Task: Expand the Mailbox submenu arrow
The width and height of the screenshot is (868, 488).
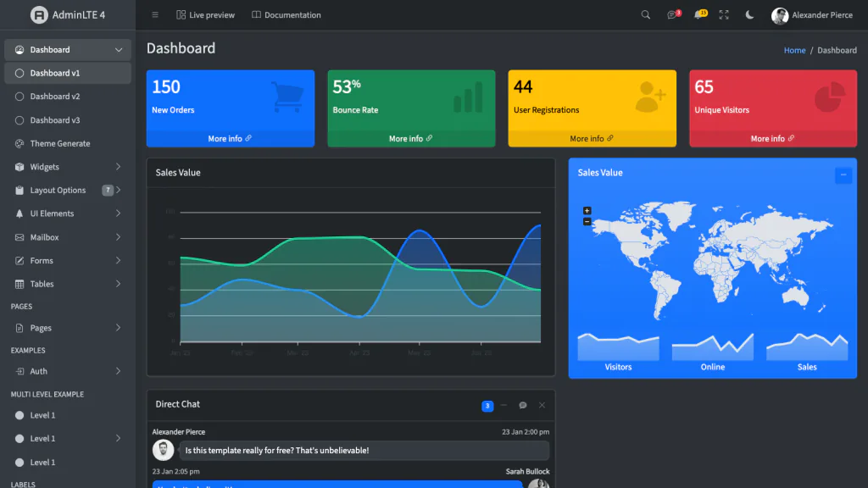Action: coord(118,237)
